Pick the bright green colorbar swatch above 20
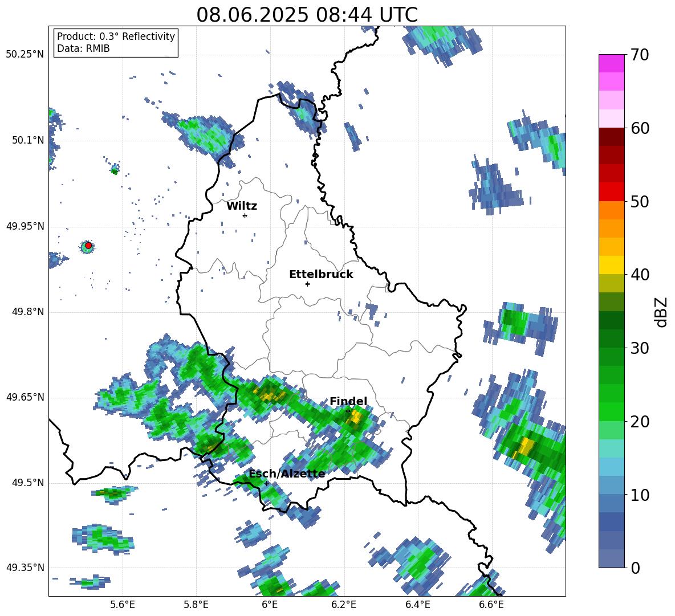675x616 pixels. pyautogui.click(x=611, y=412)
